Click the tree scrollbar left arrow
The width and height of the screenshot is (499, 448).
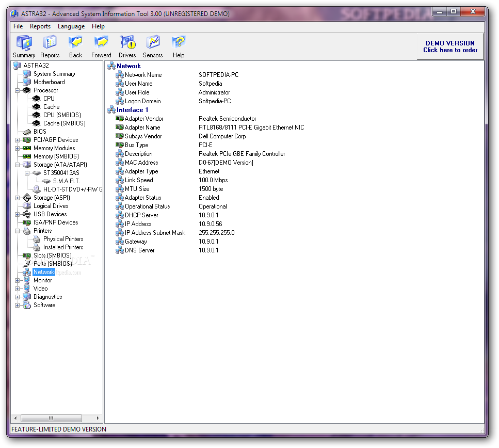pos(15,418)
